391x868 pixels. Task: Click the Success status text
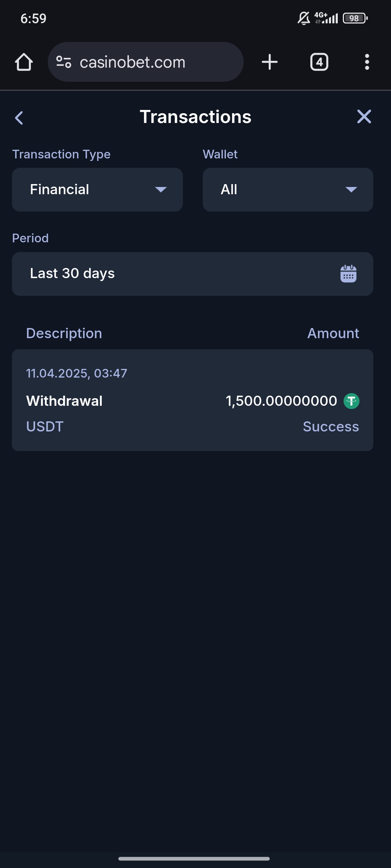tap(331, 427)
